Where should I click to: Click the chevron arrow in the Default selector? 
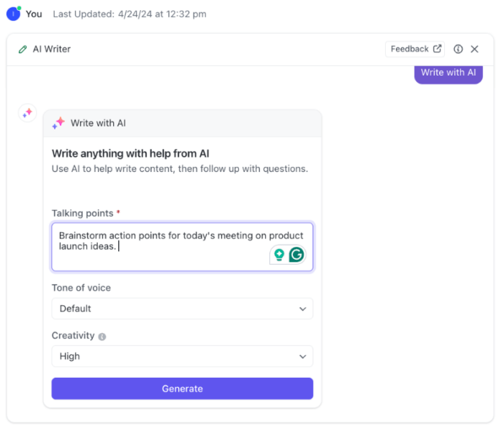coord(302,309)
